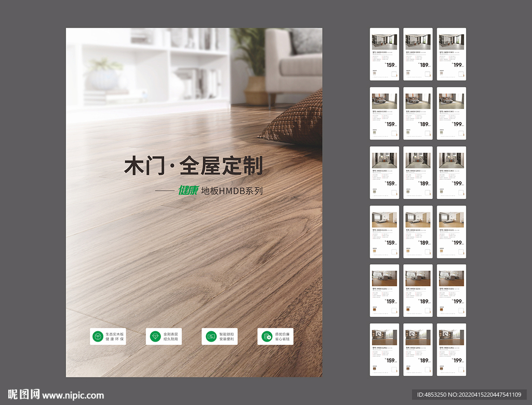Click the 生态实木板 健康环保 badge text
The width and height of the screenshot is (532, 405).
pyautogui.click(x=115, y=336)
